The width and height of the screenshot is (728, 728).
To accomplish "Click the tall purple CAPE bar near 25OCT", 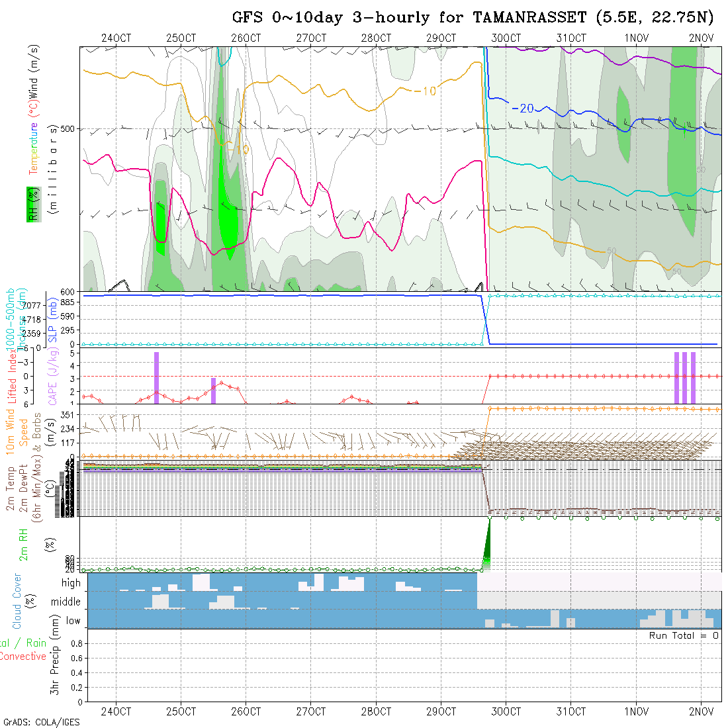I will tap(156, 377).
